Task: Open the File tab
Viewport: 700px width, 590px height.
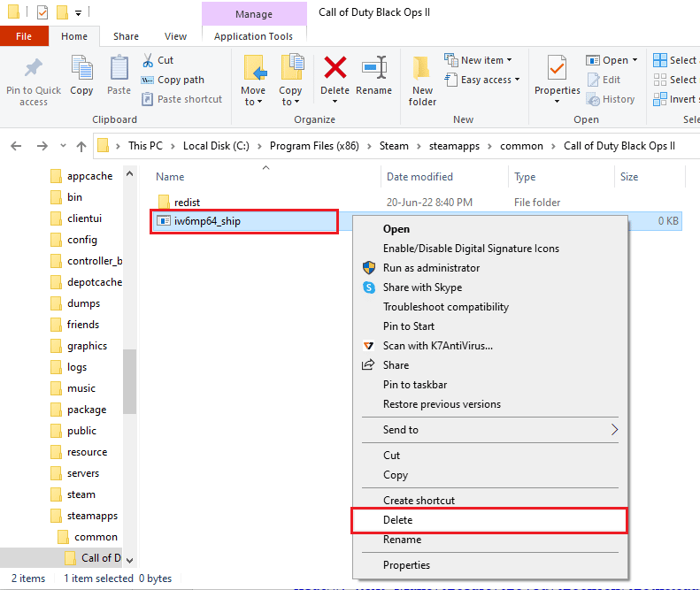Action: [24, 36]
